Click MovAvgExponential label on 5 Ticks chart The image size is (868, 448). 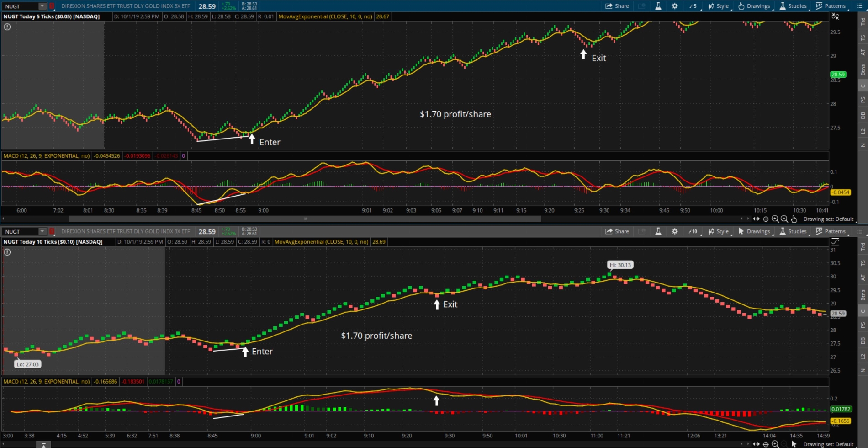click(x=325, y=16)
